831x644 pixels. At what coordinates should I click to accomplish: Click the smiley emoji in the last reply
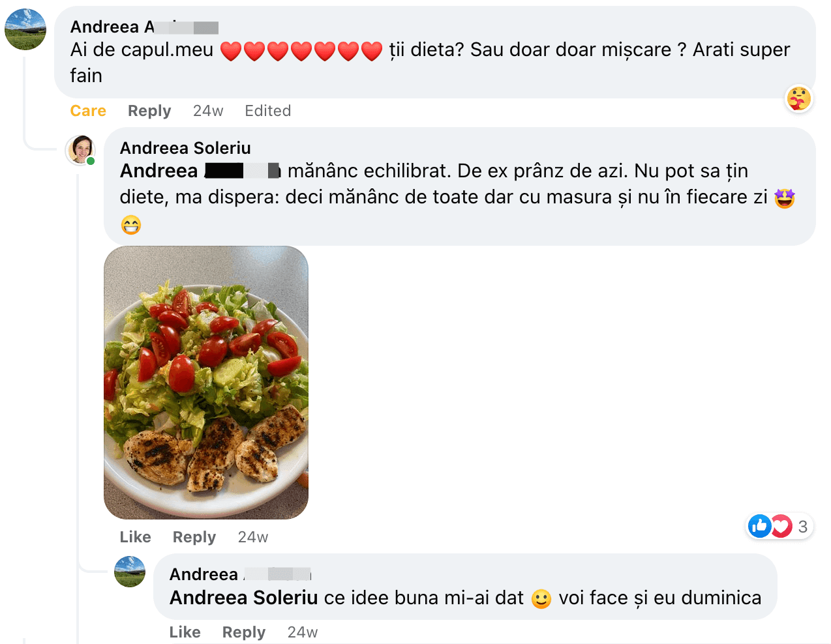point(541,598)
